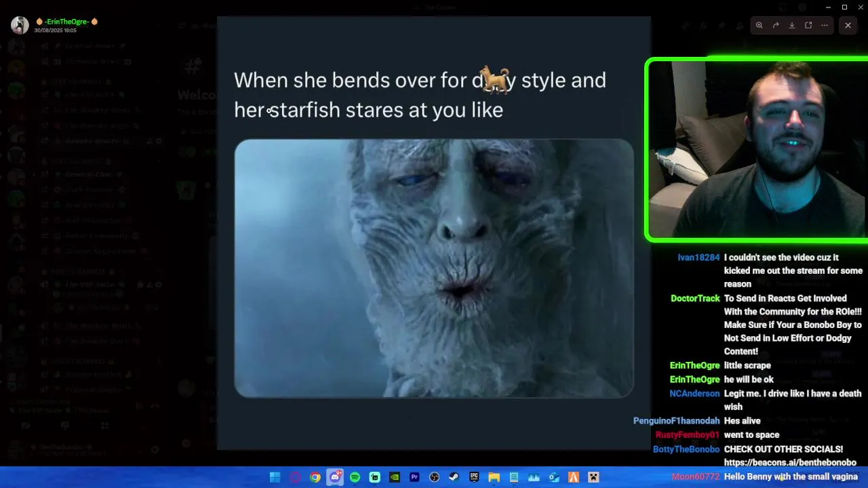Click the "Hes alive" chat message

click(x=742, y=421)
